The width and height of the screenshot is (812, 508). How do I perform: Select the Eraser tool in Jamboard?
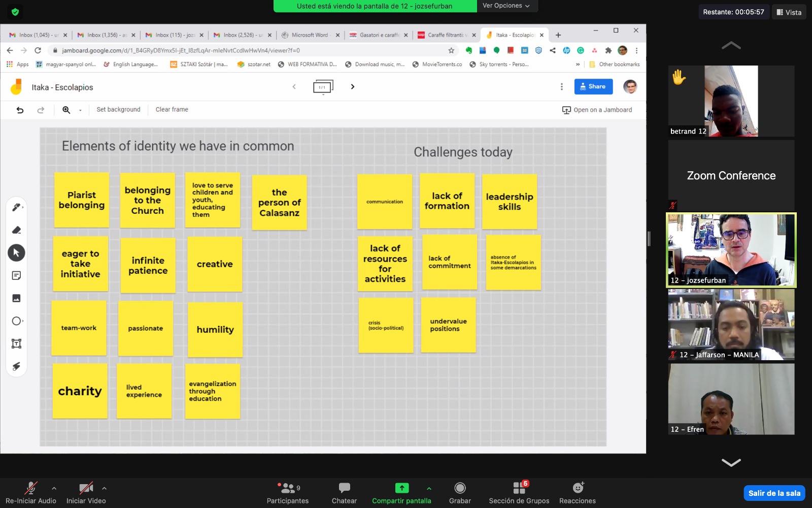pos(16,230)
